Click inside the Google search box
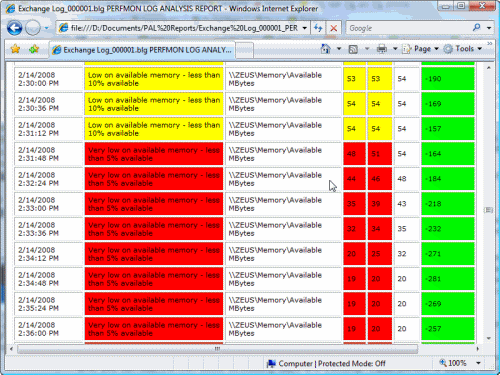This screenshot has width=500, height=375. click(409, 28)
